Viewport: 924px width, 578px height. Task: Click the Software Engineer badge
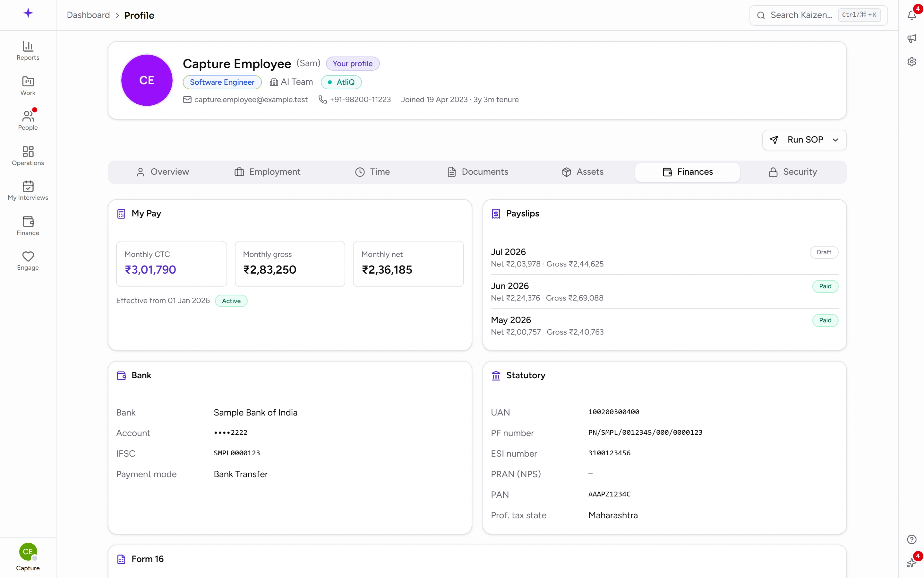click(x=222, y=82)
